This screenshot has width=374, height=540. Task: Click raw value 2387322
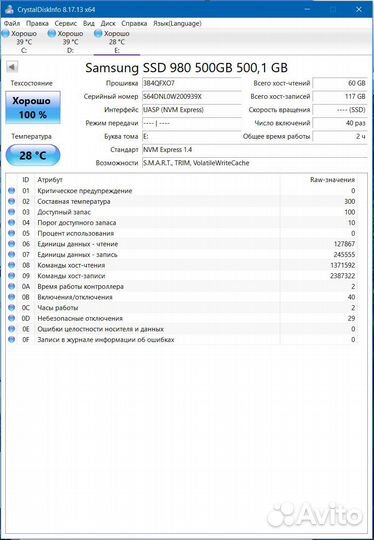pyautogui.click(x=342, y=276)
